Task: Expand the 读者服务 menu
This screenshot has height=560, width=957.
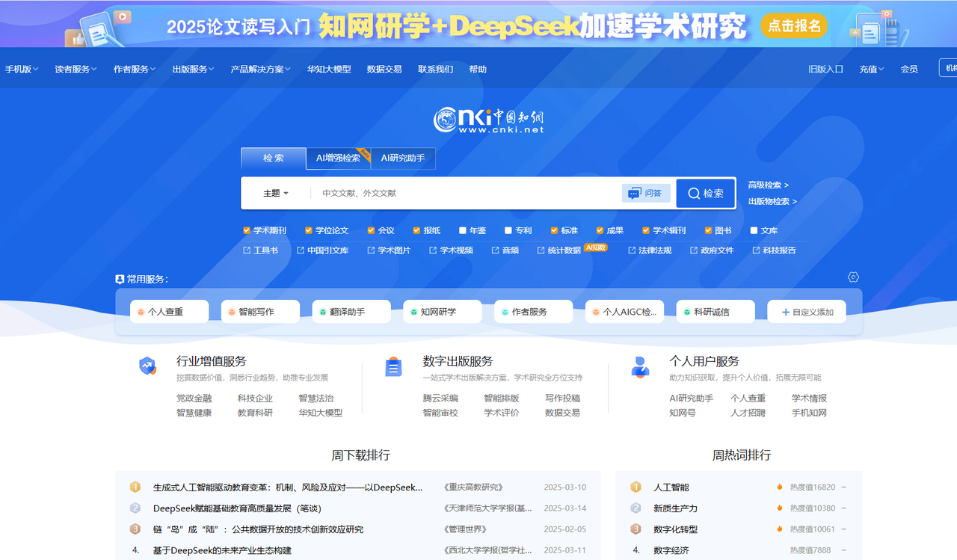Action: point(76,69)
